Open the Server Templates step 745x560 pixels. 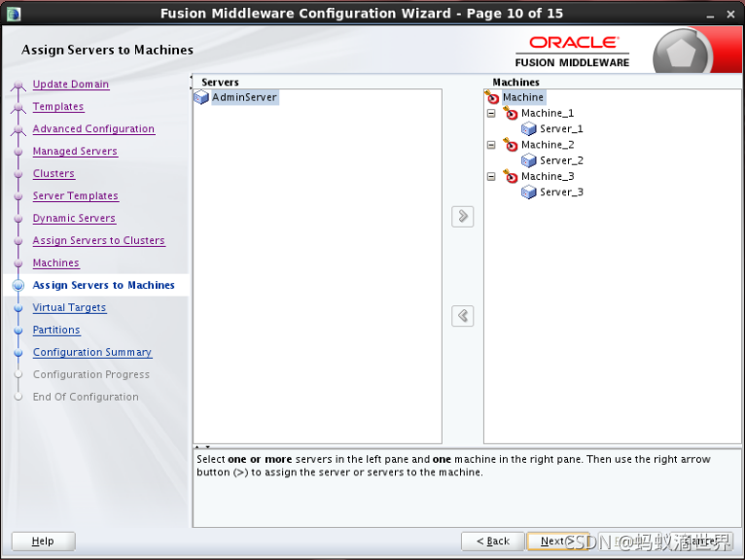[76, 195]
